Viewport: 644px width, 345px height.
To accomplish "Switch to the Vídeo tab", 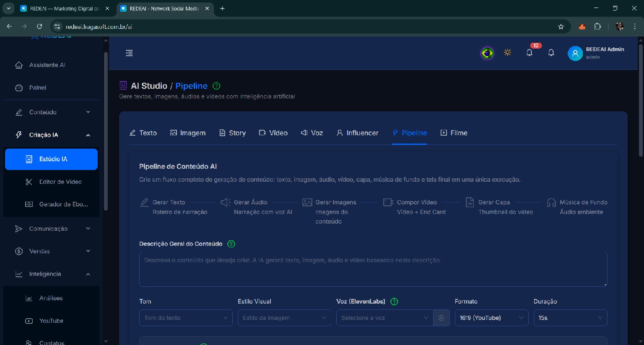I will (x=273, y=133).
